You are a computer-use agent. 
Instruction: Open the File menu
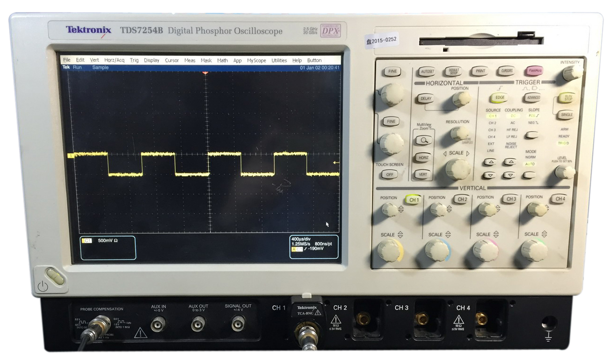[x=66, y=60]
